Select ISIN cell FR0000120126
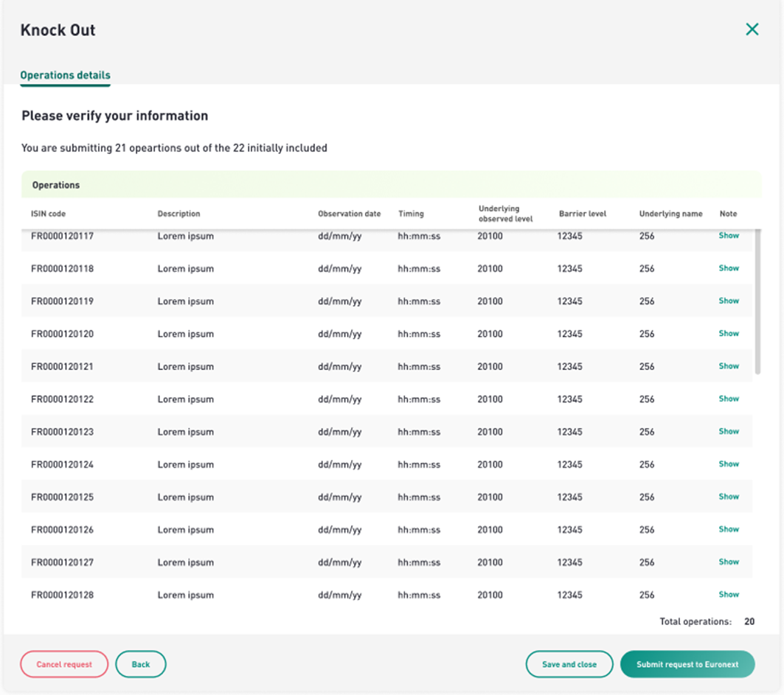 62,530
